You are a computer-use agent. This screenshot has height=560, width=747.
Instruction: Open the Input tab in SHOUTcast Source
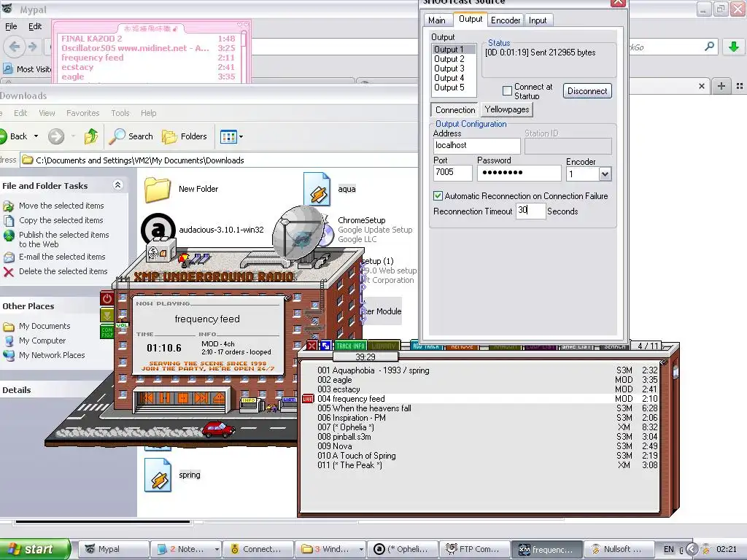point(538,20)
